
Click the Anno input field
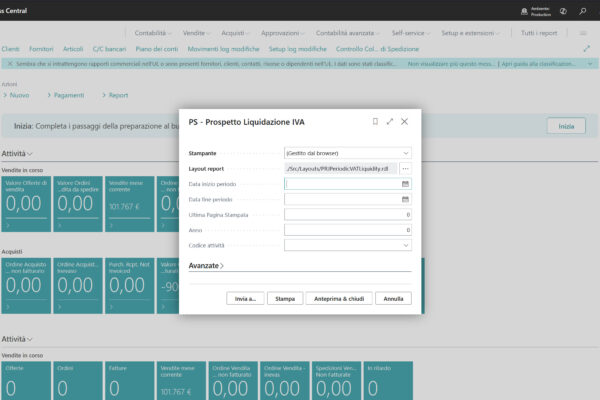click(347, 229)
